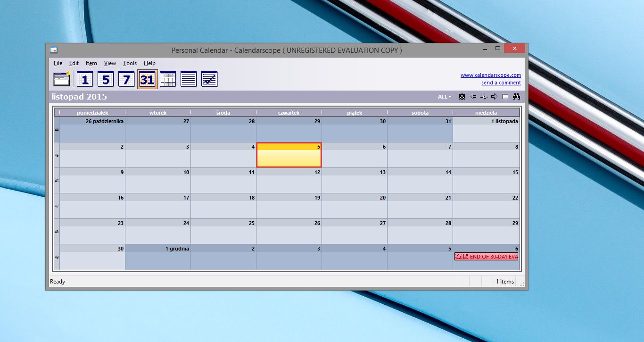Viewport: 644px width, 342px height.
Task: Open the tasks checklist view
Action: [x=209, y=79]
